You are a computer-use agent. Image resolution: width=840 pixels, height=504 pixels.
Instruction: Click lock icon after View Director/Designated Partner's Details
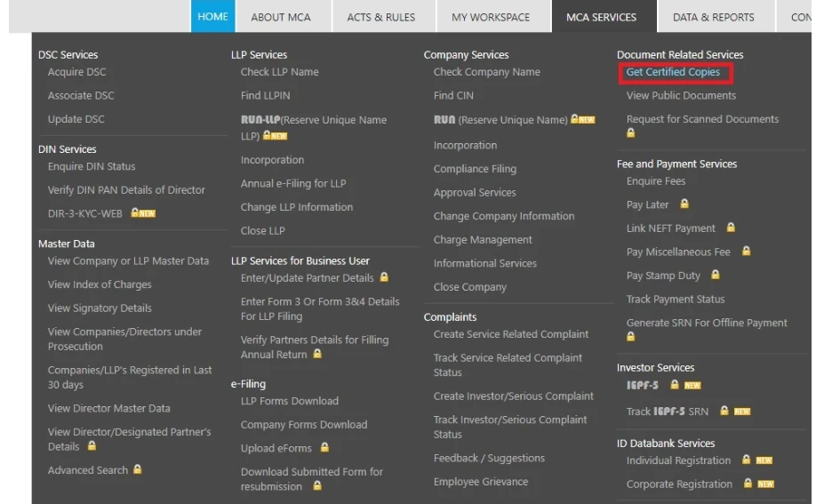click(92, 445)
